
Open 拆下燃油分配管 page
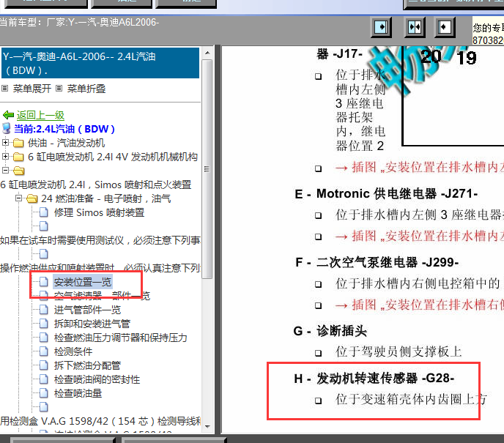[x=87, y=365]
